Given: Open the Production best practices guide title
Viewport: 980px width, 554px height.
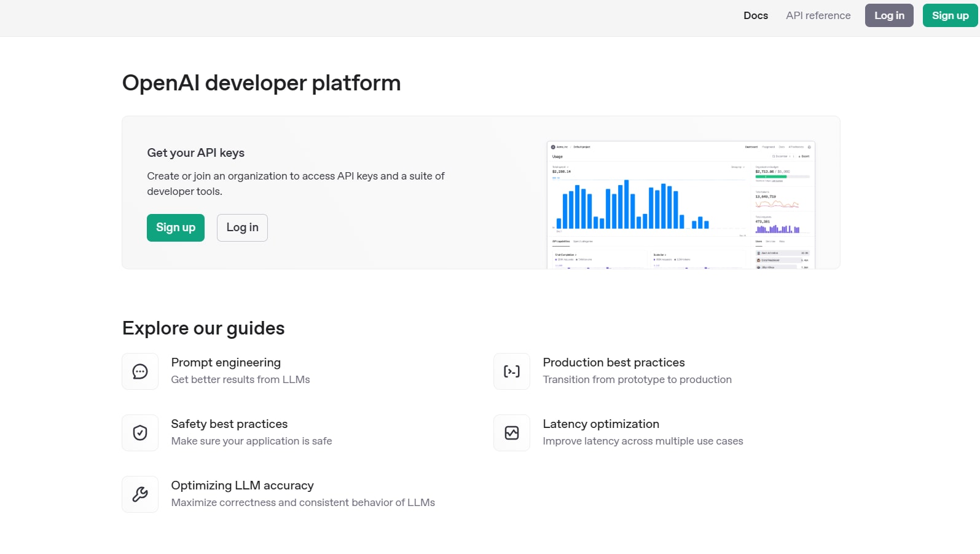Looking at the screenshot, I should point(614,363).
